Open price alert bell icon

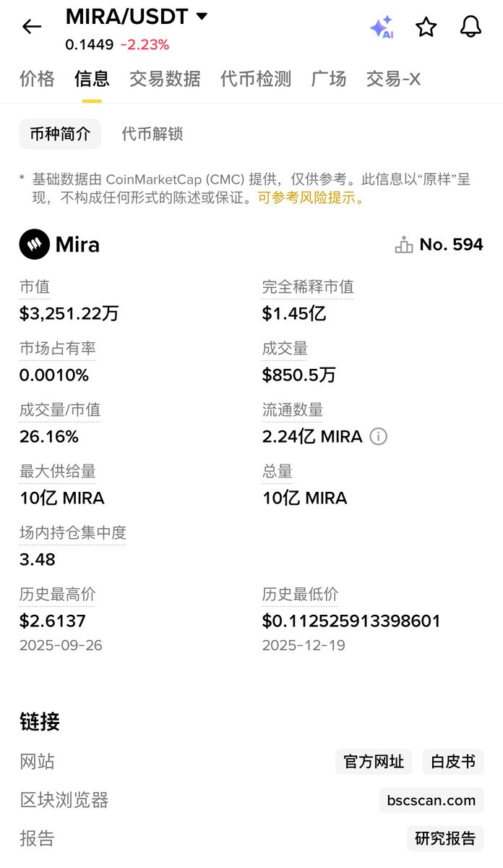[x=470, y=27]
